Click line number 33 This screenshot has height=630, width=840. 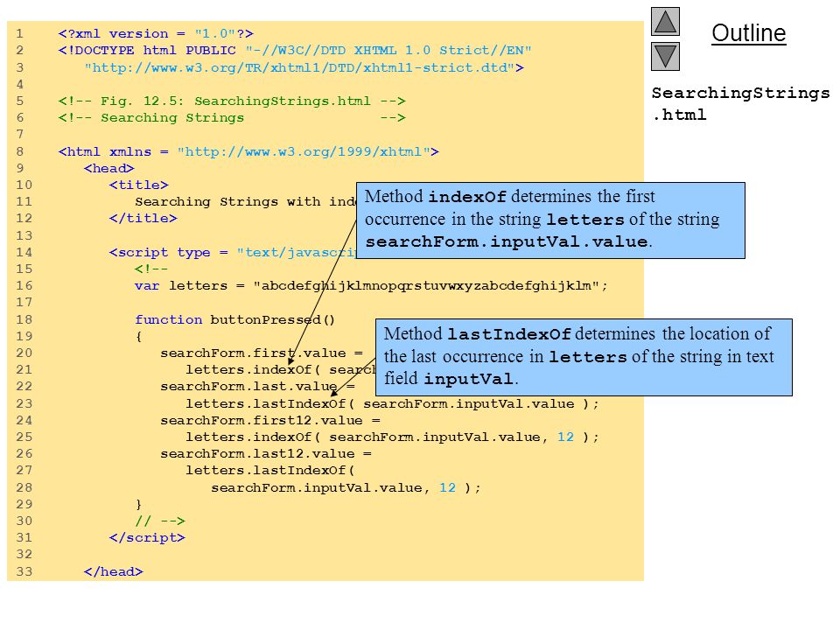[x=24, y=571]
